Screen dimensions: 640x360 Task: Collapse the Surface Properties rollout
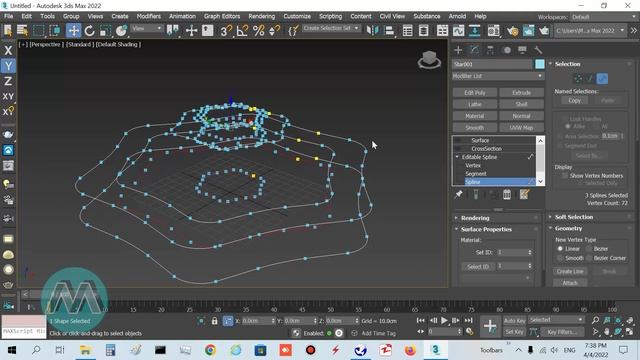point(486,229)
